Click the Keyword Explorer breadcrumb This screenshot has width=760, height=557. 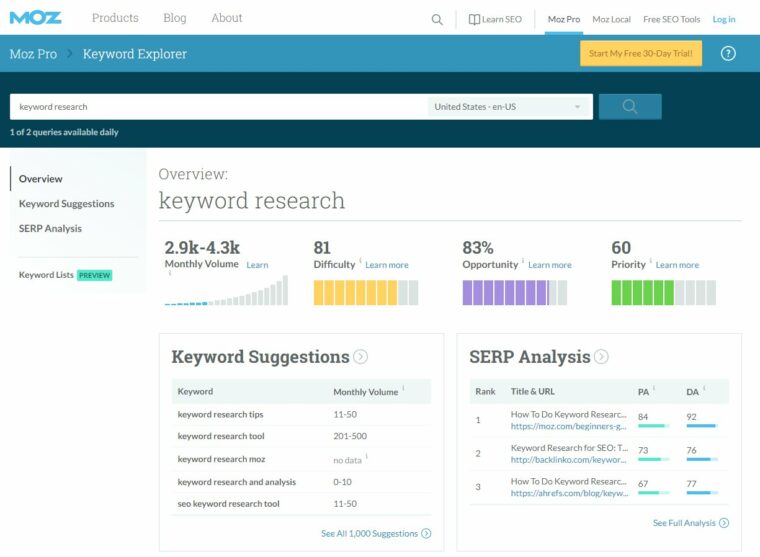[135, 54]
